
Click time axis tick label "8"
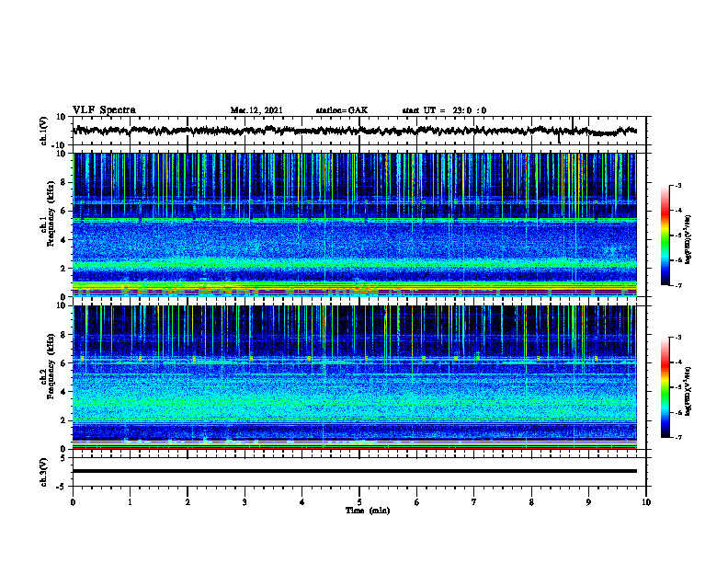[531, 502]
